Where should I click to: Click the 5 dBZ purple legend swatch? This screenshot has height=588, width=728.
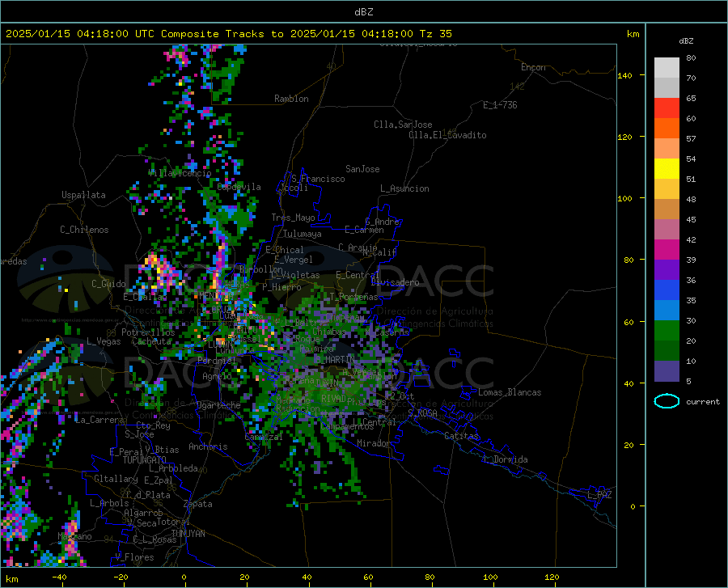(667, 370)
